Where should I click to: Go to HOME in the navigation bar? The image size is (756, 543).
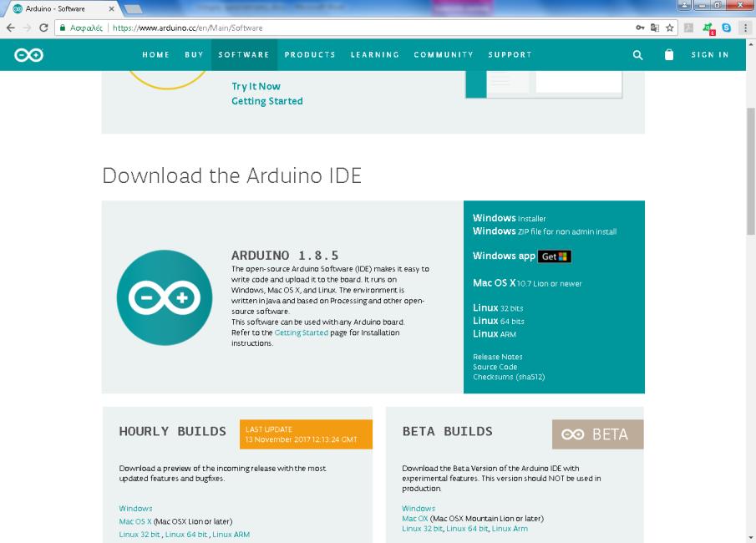(155, 54)
